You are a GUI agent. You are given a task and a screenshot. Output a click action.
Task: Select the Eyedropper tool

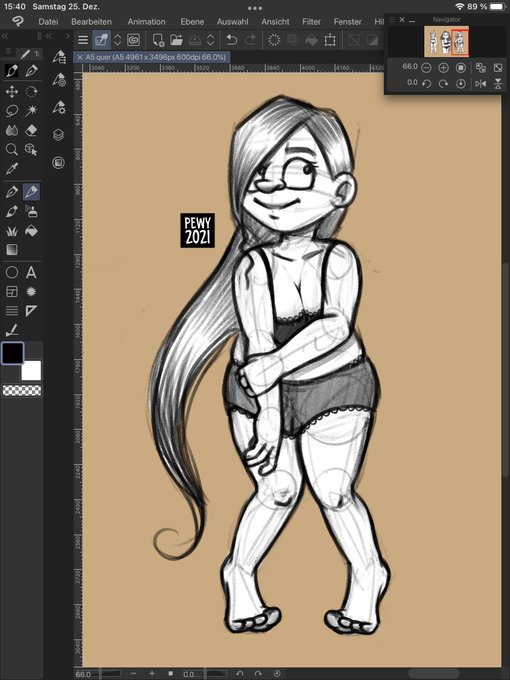pyautogui.click(x=12, y=168)
